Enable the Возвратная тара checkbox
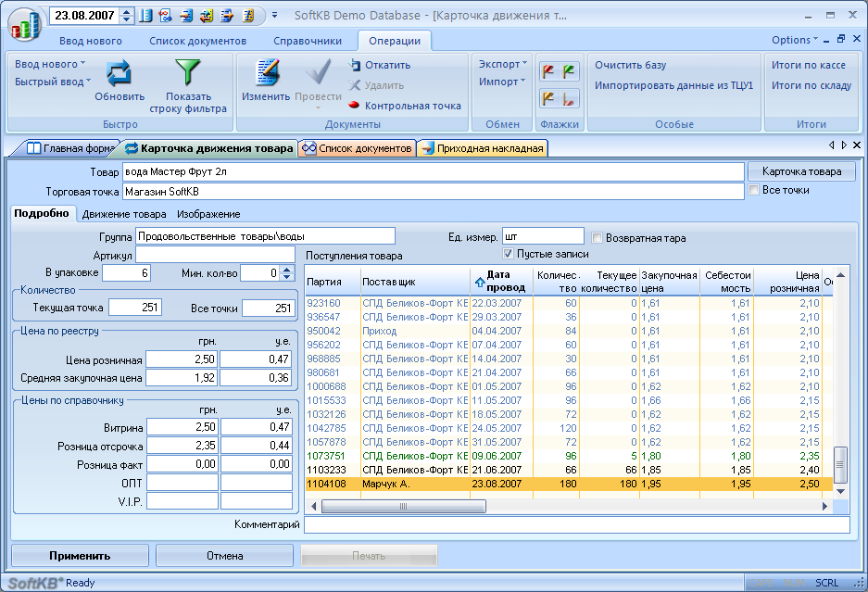This screenshot has height=592, width=868. point(597,238)
